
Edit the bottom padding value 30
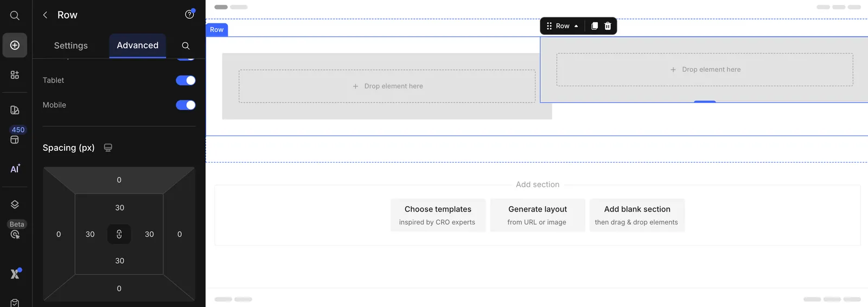coord(120,261)
